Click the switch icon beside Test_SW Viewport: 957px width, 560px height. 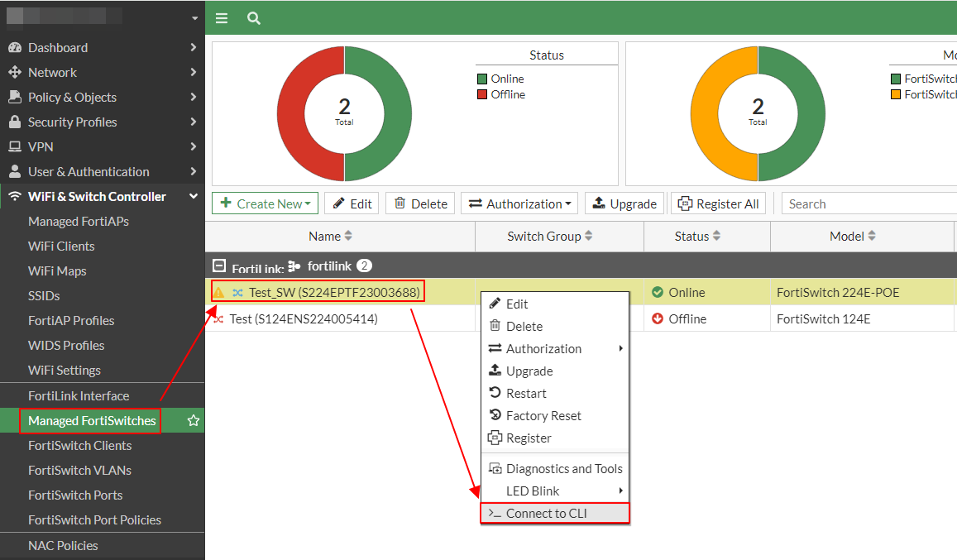(x=237, y=293)
